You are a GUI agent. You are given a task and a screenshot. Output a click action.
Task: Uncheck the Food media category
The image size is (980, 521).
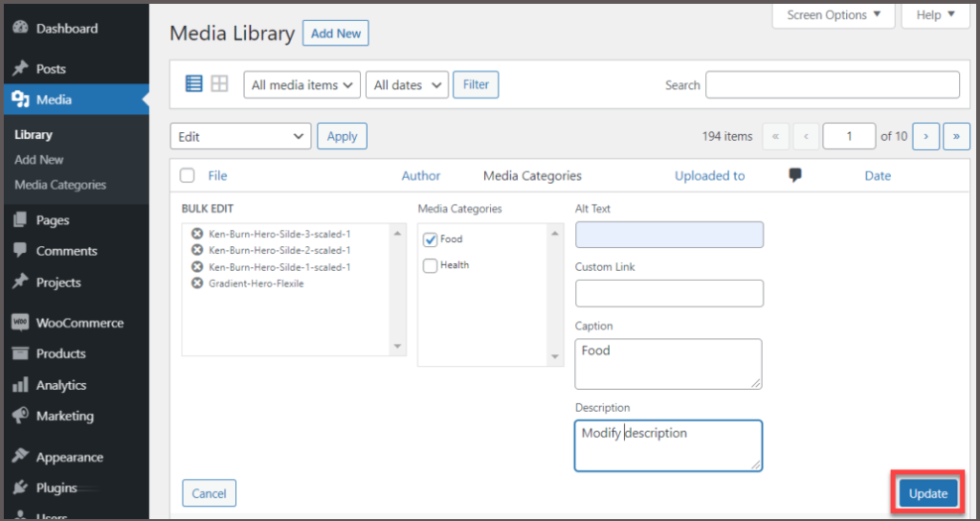(431, 239)
